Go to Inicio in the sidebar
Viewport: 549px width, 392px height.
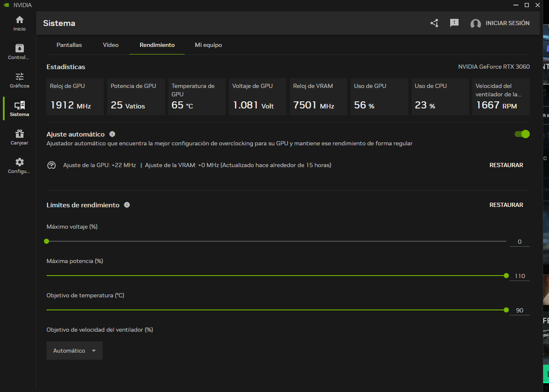pyautogui.click(x=19, y=23)
